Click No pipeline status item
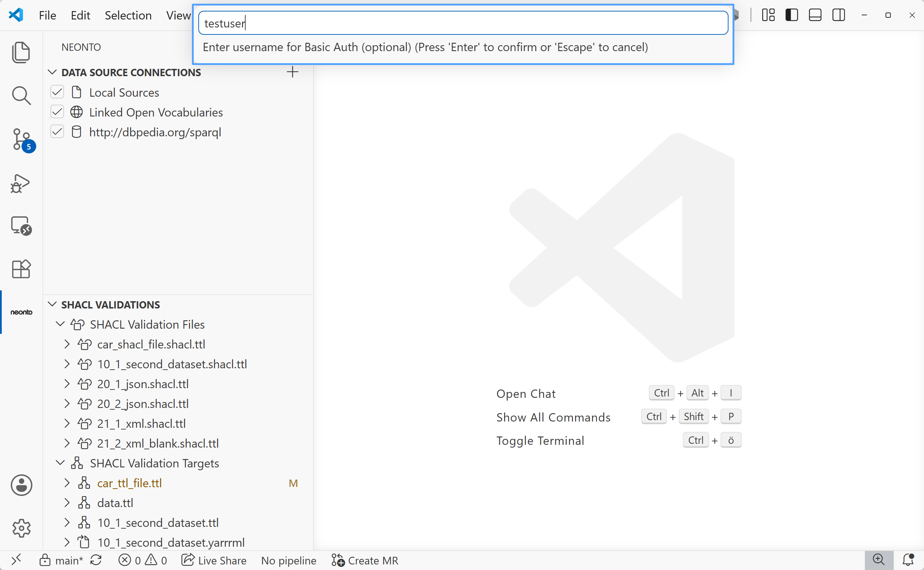Viewport: 924px width, 570px height. pyautogui.click(x=289, y=560)
